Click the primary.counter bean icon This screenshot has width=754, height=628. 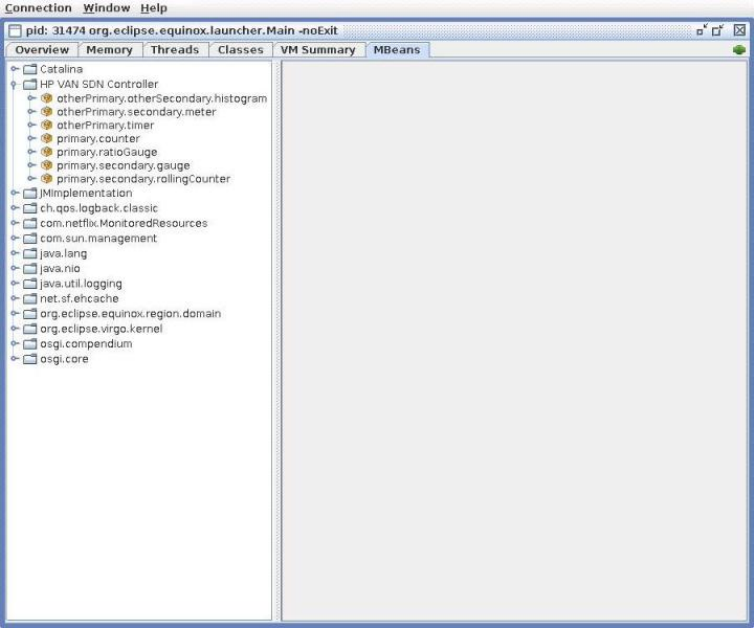pyautogui.click(x=47, y=138)
